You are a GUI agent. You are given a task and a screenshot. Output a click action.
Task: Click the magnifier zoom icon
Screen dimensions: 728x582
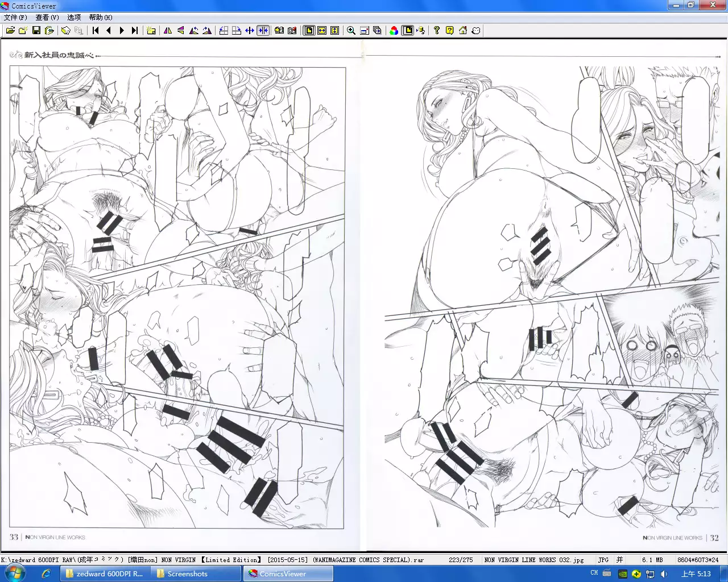coord(351,31)
